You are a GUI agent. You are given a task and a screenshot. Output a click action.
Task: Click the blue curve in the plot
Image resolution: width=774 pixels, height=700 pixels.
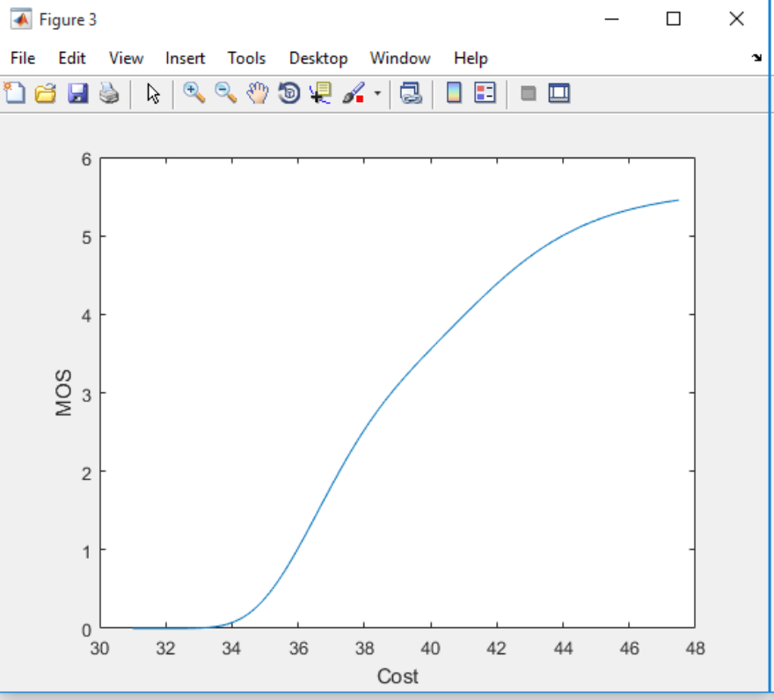pos(429,348)
